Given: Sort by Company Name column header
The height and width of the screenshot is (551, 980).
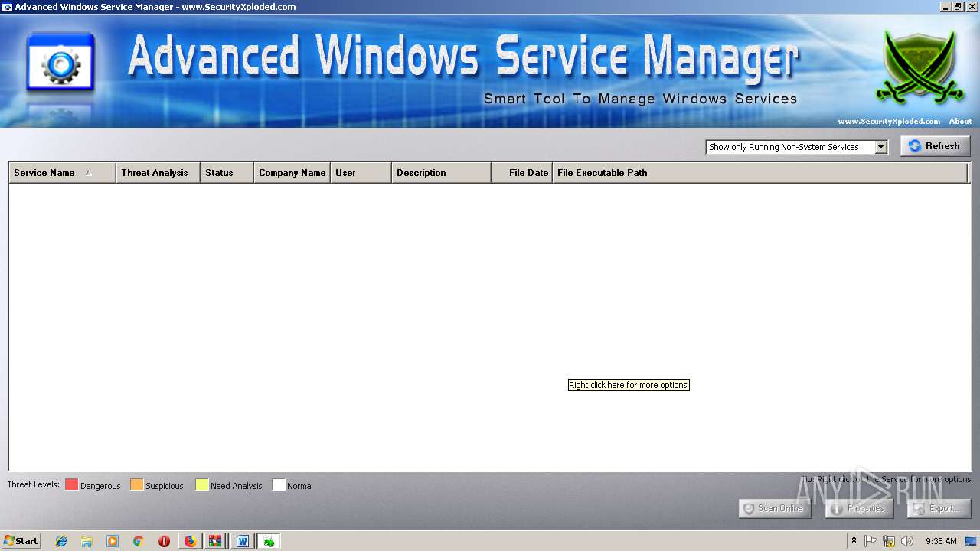Looking at the screenshot, I should 292,173.
